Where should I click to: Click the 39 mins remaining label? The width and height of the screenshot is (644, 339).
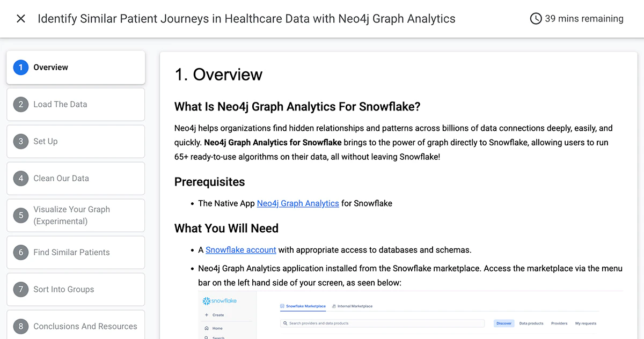(x=584, y=19)
